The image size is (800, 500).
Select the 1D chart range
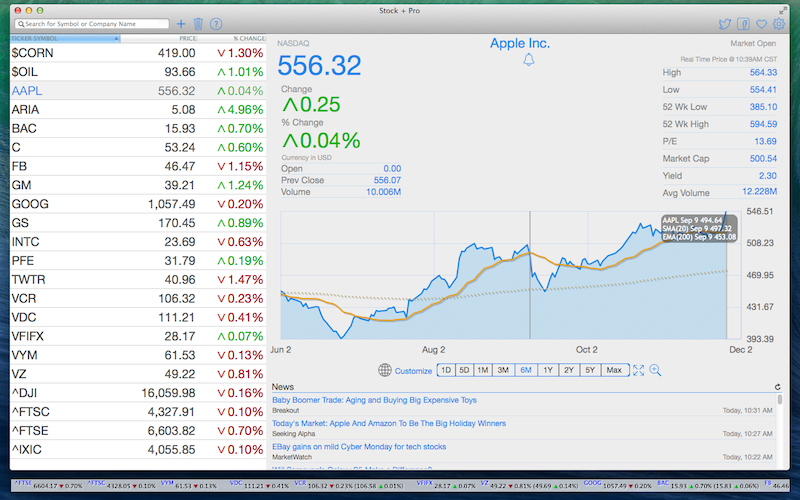point(446,370)
